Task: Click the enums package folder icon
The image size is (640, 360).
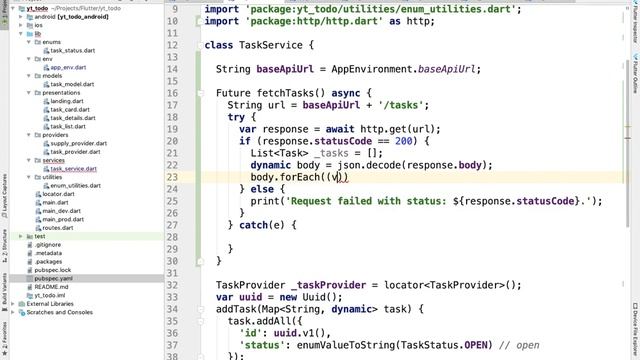Action: pyautogui.click(x=38, y=42)
